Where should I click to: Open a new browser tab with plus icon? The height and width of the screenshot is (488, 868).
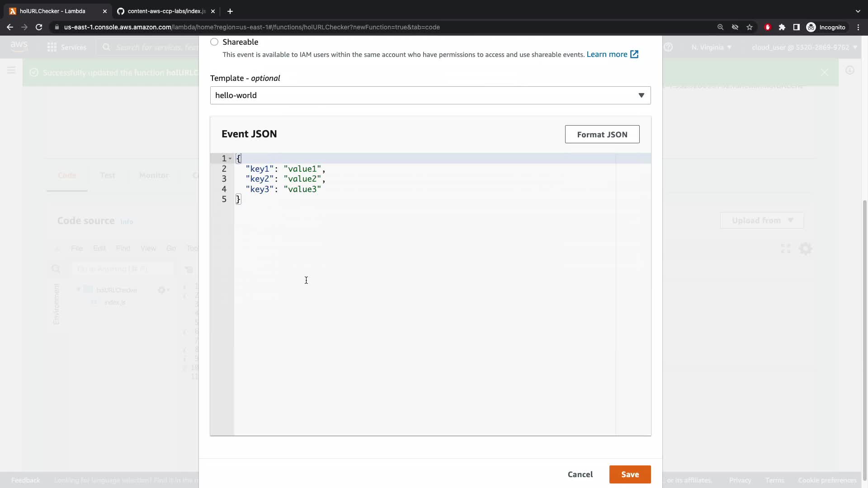(230, 11)
